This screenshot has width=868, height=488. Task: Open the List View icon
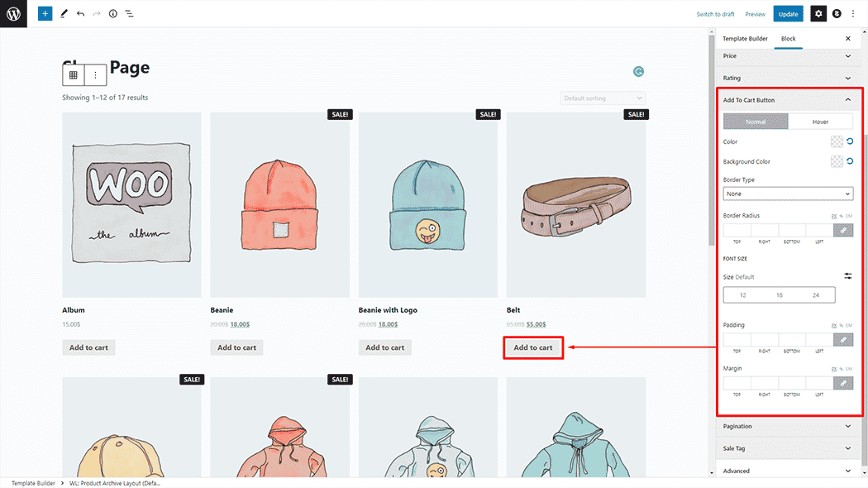click(x=130, y=14)
